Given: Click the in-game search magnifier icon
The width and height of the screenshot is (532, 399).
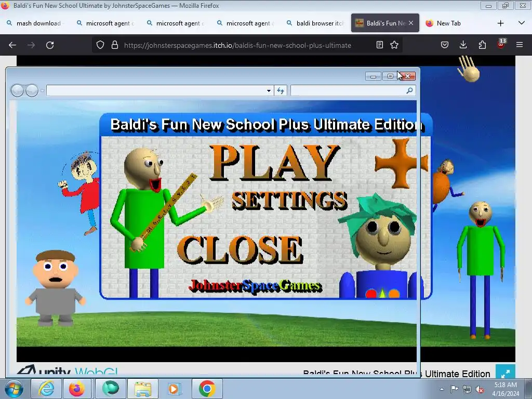Looking at the screenshot, I should click(410, 90).
